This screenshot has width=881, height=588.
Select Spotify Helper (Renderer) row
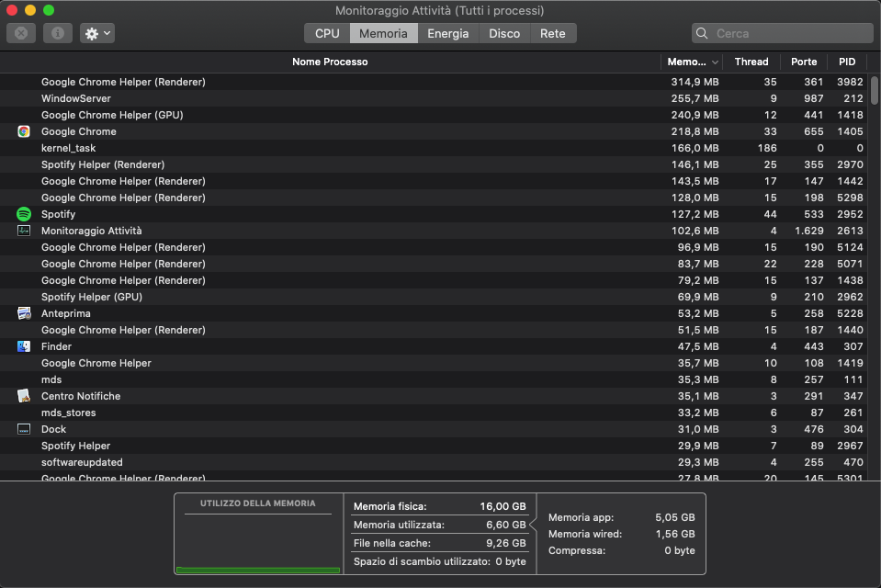coord(434,164)
